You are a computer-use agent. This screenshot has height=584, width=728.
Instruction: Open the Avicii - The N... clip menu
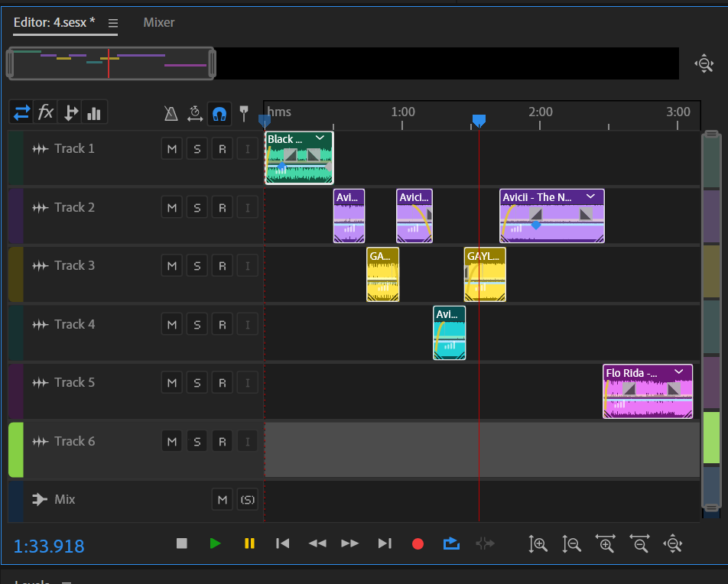pyautogui.click(x=590, y=196)
